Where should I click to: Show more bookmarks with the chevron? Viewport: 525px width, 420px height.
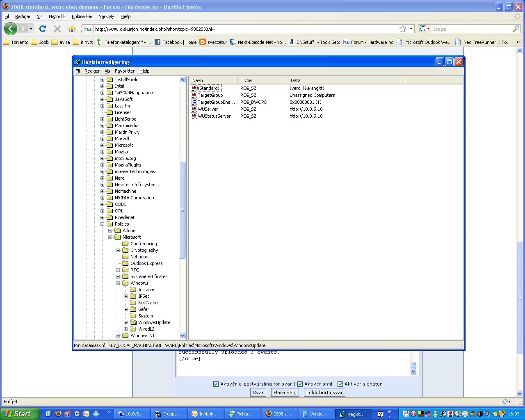point(518,42)
